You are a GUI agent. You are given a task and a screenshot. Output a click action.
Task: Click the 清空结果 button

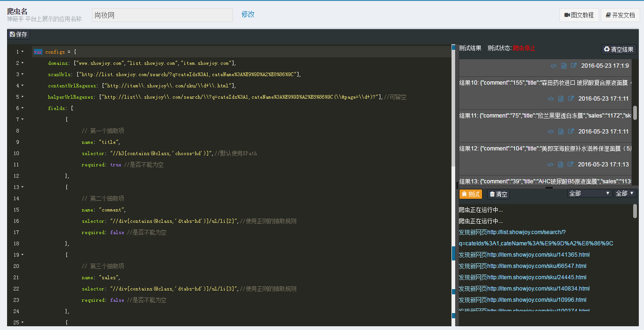click(619, 49)
